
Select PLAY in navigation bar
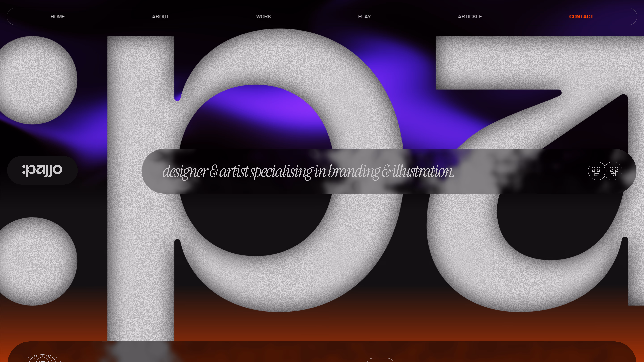coord(364,17)
